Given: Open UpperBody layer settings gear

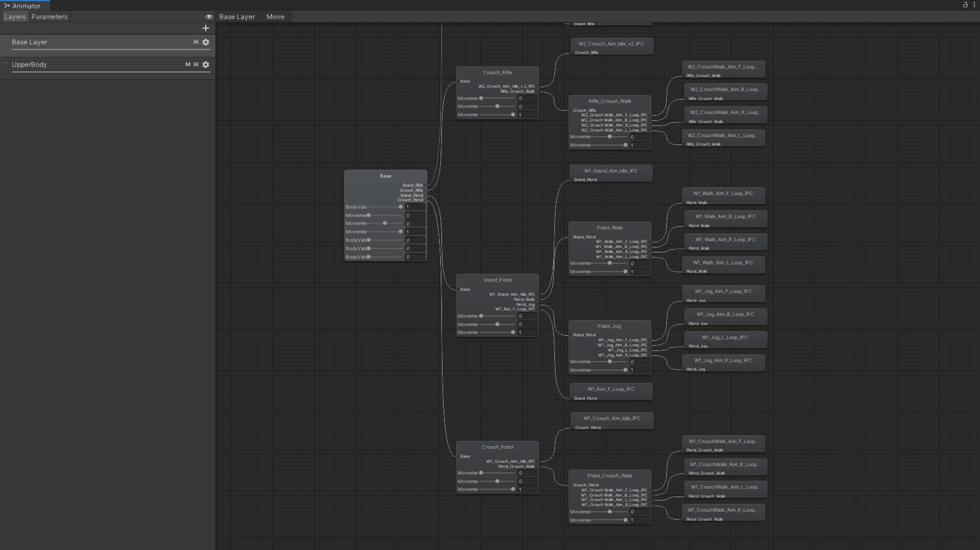Looking at the screenshot, I should (x=206, y=65).
